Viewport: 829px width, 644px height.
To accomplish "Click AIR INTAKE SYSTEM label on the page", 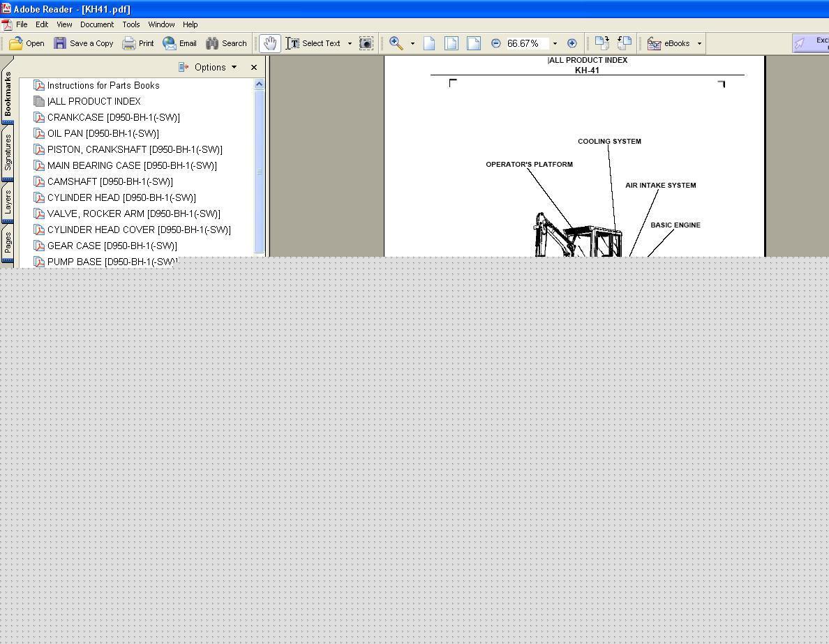I will 660,185.
